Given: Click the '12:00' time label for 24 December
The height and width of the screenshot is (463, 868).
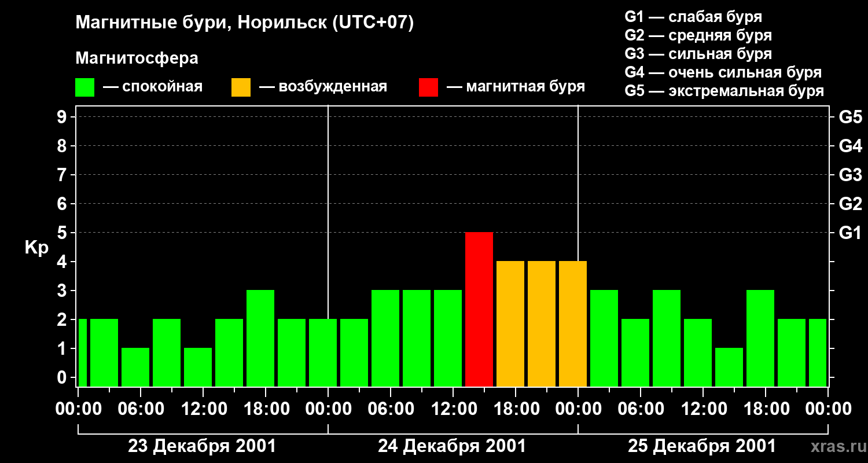Looking at the screenshot, I should pyautogui.click(x=453, y=409).
